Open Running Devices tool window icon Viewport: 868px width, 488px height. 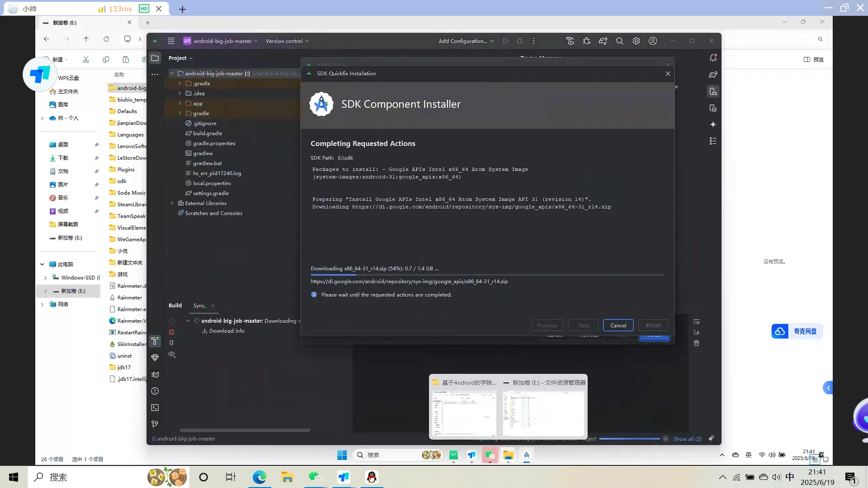[713, 108]
